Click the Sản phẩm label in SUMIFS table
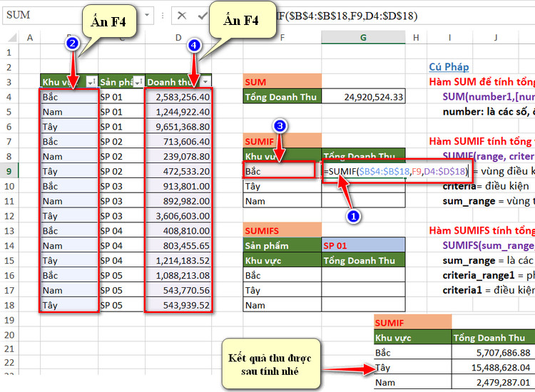The width and height of the screenshot is (535, 392). tap(282, 245)
